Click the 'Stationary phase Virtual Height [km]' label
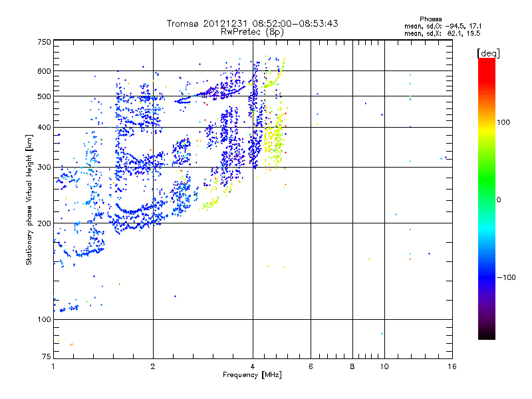Screen dimensions: 532x399 (x=29, y=199)
